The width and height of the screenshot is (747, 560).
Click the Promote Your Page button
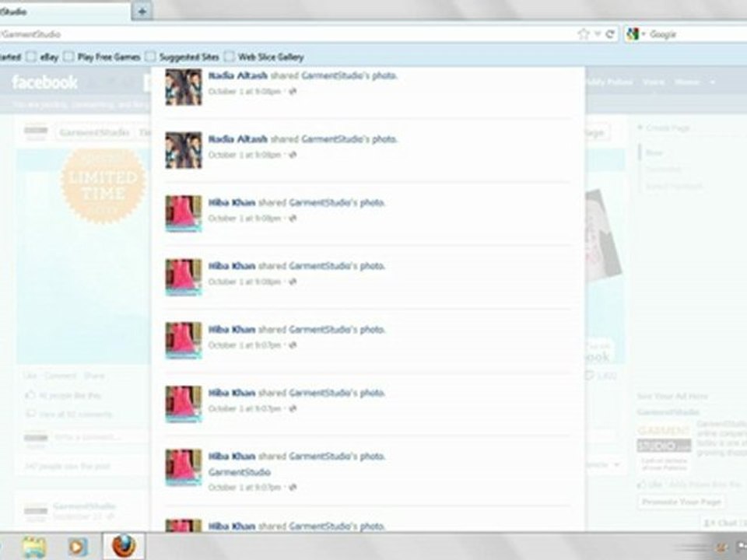(x=682, y=502)
